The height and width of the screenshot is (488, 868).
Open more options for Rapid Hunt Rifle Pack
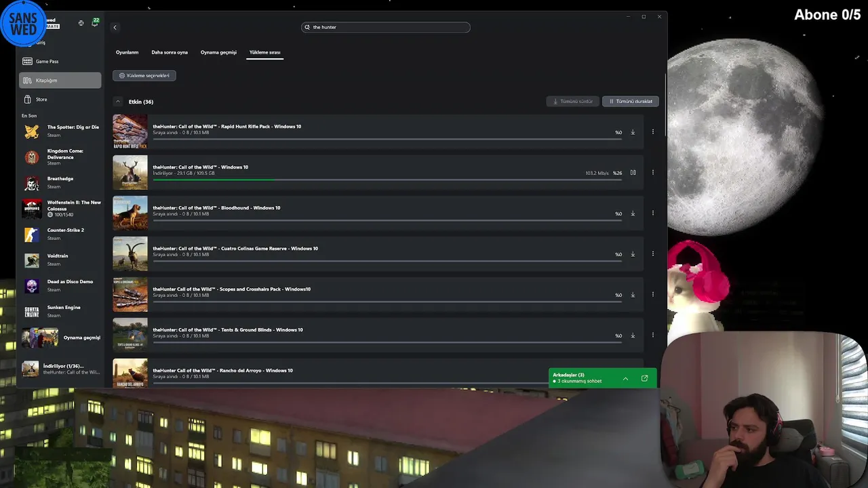click(x=652, y=131)
